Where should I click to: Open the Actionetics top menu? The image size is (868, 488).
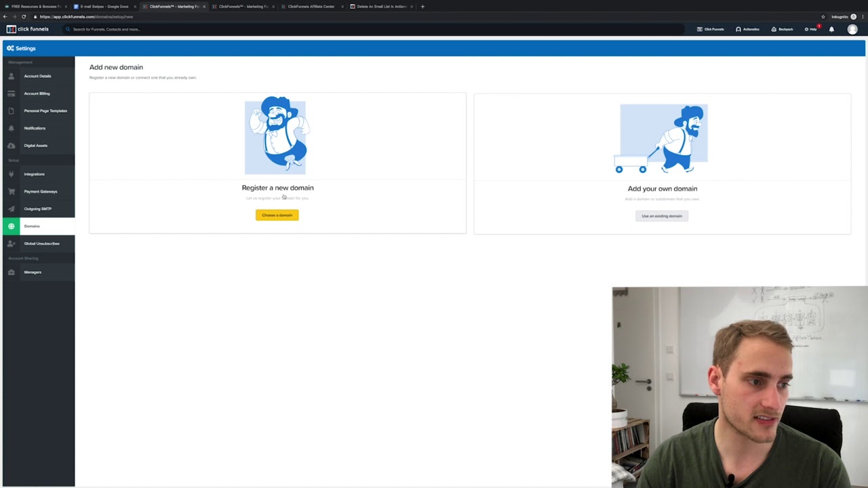pos(747,29)
